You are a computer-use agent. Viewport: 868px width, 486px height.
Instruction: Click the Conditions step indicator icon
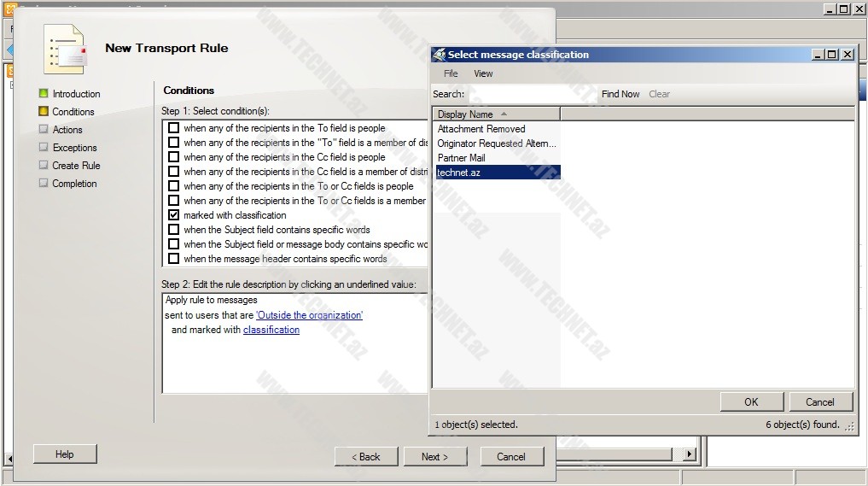44,112
